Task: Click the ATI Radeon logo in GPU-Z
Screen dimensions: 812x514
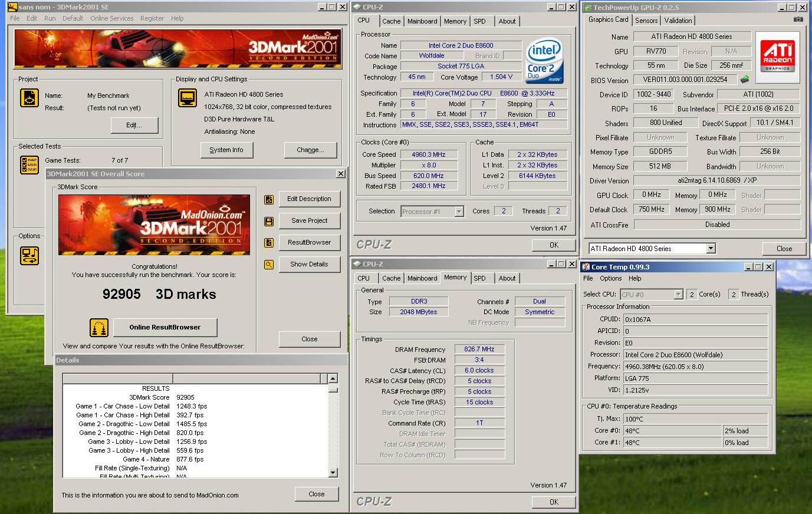Action: click(777, 57)
